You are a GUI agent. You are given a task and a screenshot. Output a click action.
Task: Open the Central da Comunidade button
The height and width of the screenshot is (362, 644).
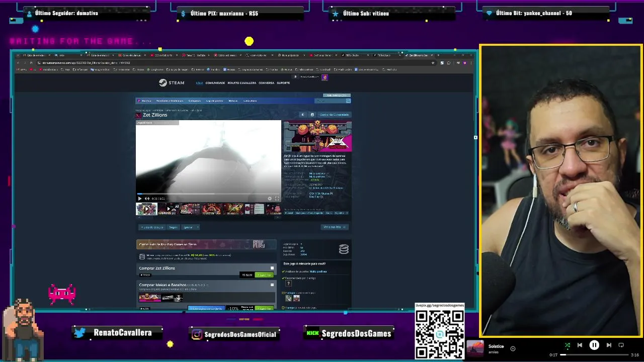(334, 115)
